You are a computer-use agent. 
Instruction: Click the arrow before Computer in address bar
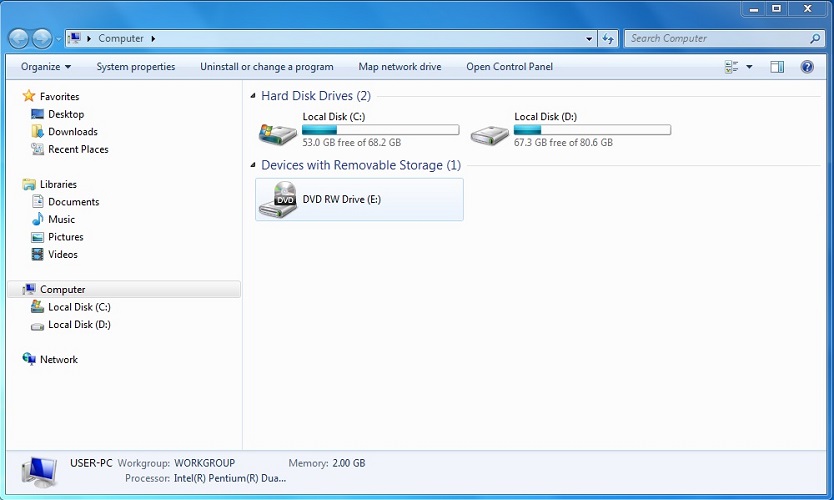89,38
